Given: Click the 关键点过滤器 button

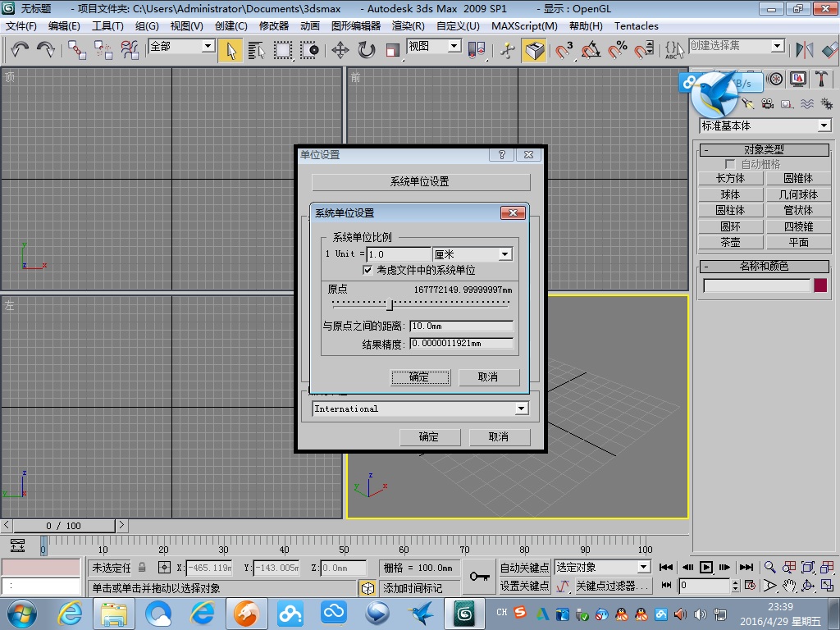Looking at the screenshot, I should point(613,586).
